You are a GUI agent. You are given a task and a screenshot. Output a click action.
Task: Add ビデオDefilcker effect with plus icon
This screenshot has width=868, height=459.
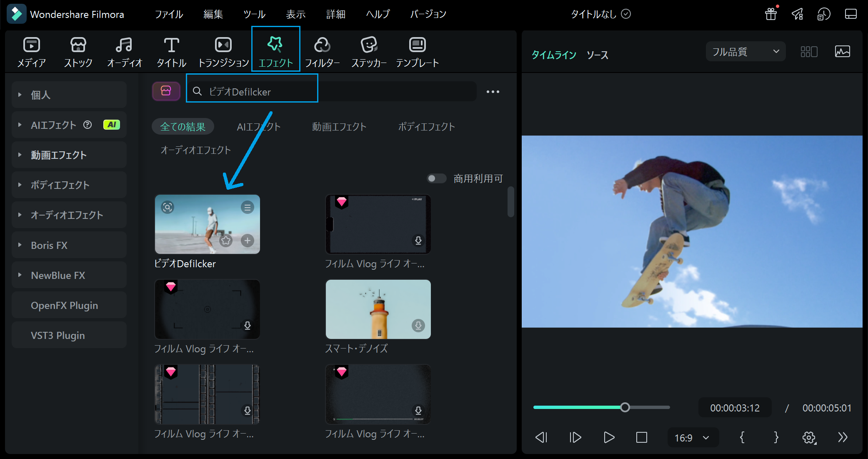point(248,241)
